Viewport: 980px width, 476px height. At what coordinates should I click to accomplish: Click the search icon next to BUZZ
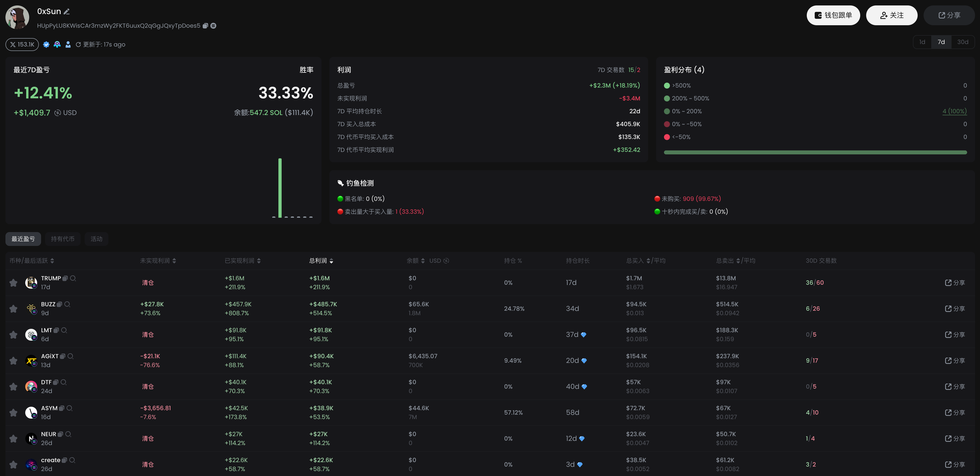(67, 304)
